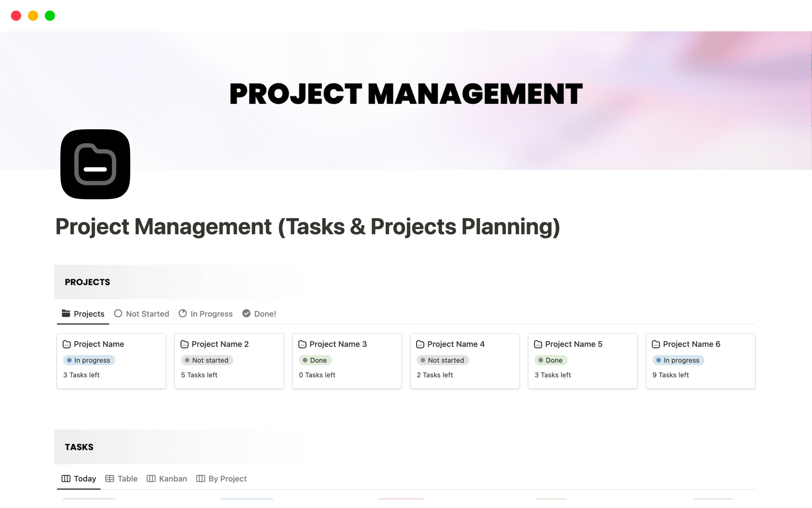Click the page title text
This screenshot has width=812, height=508.
[307, 227]
